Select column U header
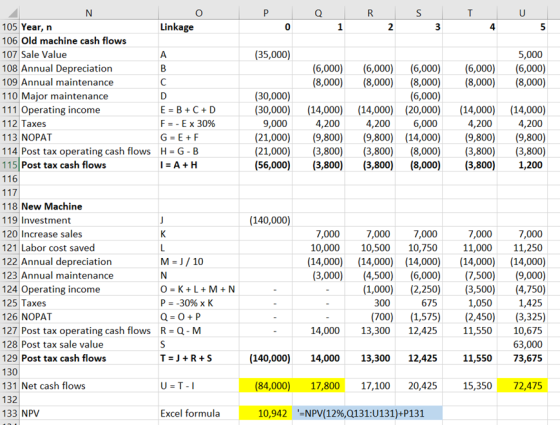 pos(522,13)
